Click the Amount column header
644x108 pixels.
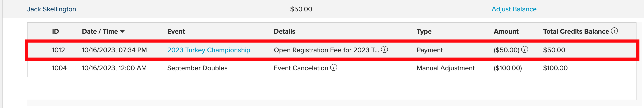pos(506,31)
